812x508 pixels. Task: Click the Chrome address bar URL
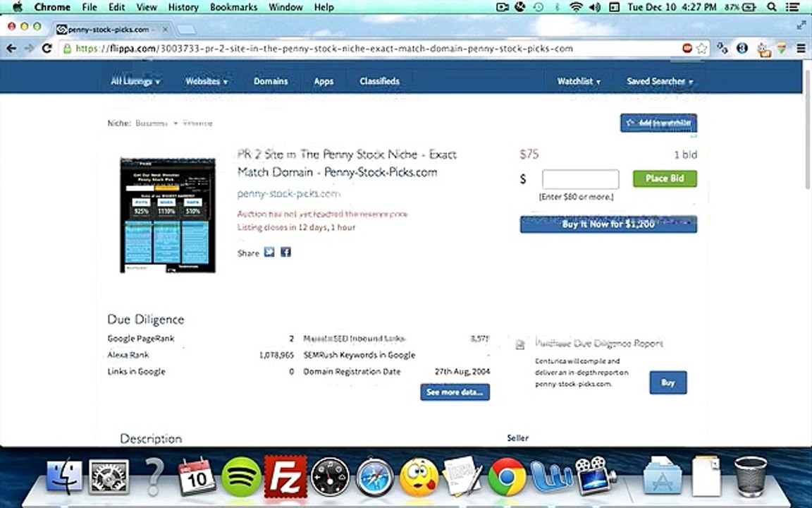click(x=324, y=49)
